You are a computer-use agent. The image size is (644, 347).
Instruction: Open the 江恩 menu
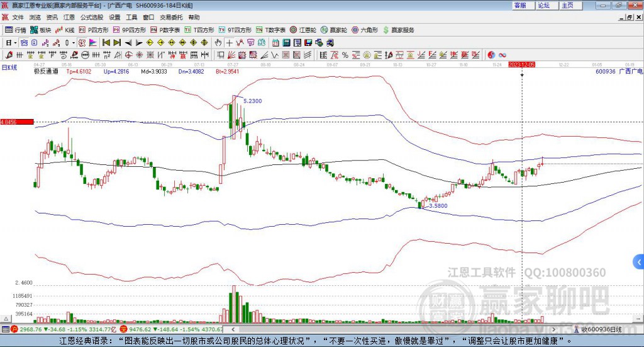coord(69,17)
